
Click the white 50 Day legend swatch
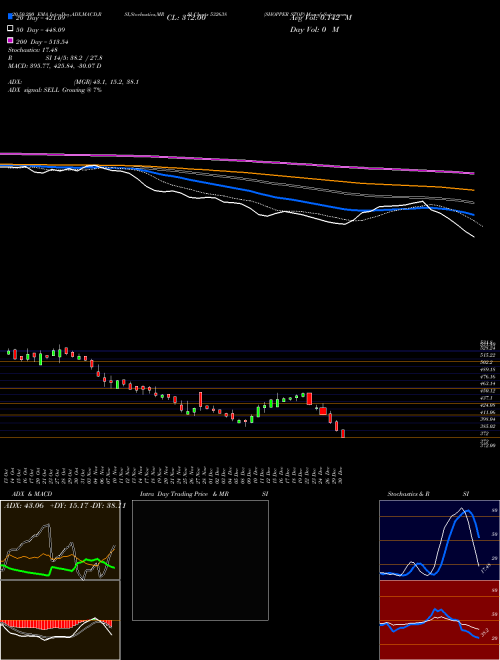(x=11, y=29)
